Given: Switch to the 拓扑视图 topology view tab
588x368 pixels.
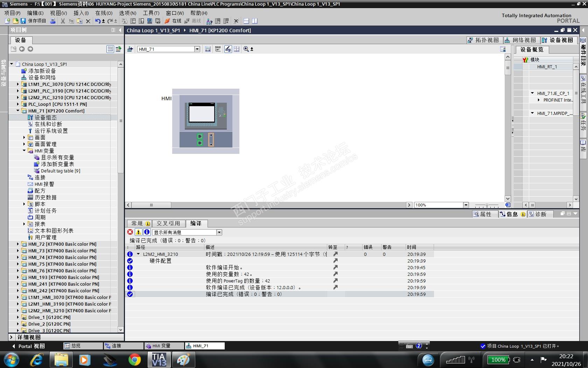Looking at the screenshot, I should (x=484, y=40).
